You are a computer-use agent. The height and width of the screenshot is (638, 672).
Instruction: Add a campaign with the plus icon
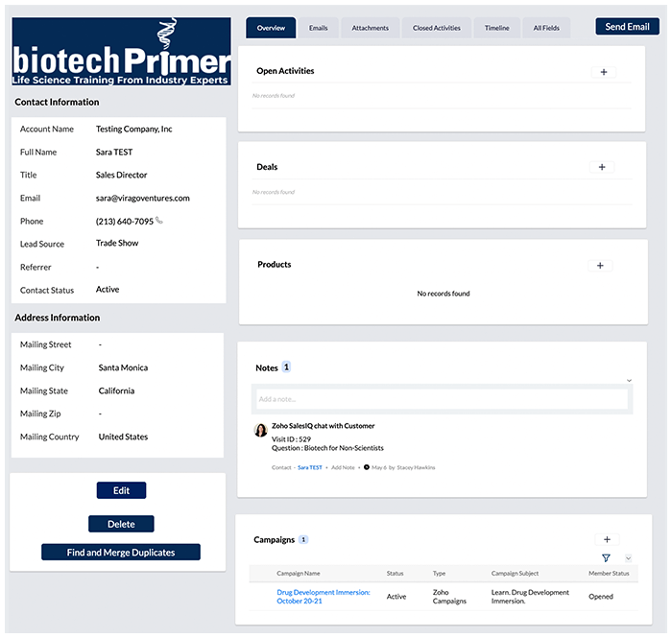[607, 540]
